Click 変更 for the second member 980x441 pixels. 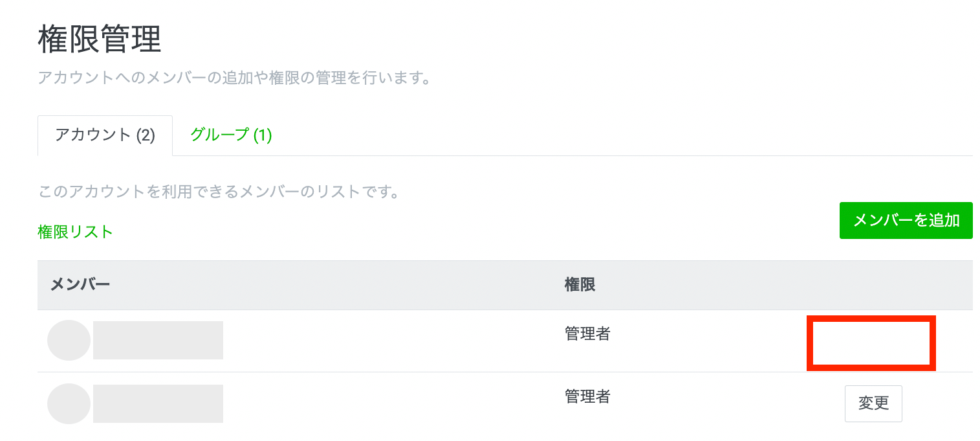click(873, 403)
